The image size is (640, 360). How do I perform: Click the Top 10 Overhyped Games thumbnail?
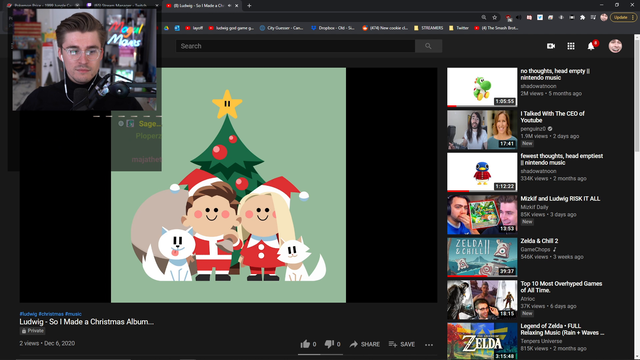pos(482,300)
